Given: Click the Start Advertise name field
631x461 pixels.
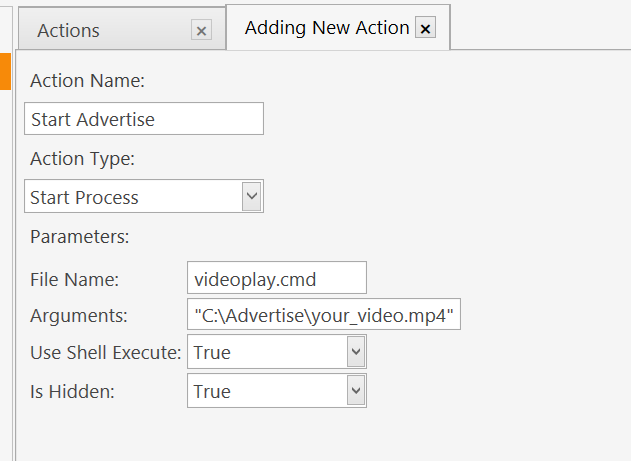Looking at the screenshot, I should (143, 119).
